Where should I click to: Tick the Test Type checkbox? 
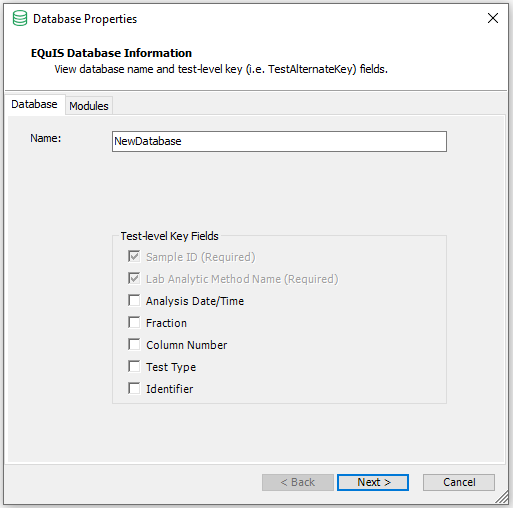[134, 367]
